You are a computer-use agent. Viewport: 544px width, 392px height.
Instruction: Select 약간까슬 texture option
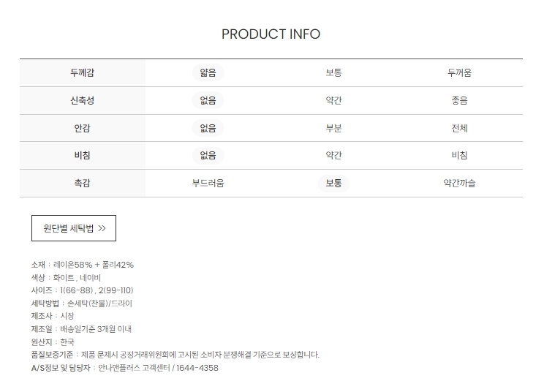pyautogui.click(x=459, y=183)
